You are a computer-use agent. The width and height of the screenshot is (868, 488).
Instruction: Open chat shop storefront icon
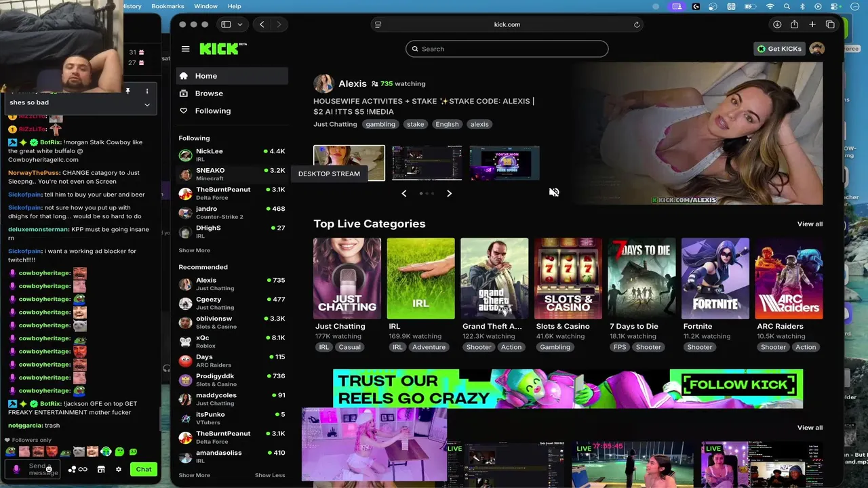tap(101, 469)
